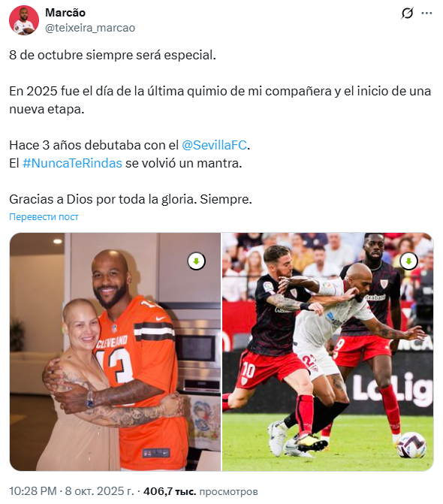This screenshot has width=443, height=504.
Task: Click the Grok slash-circle icon
Action: 407,14
